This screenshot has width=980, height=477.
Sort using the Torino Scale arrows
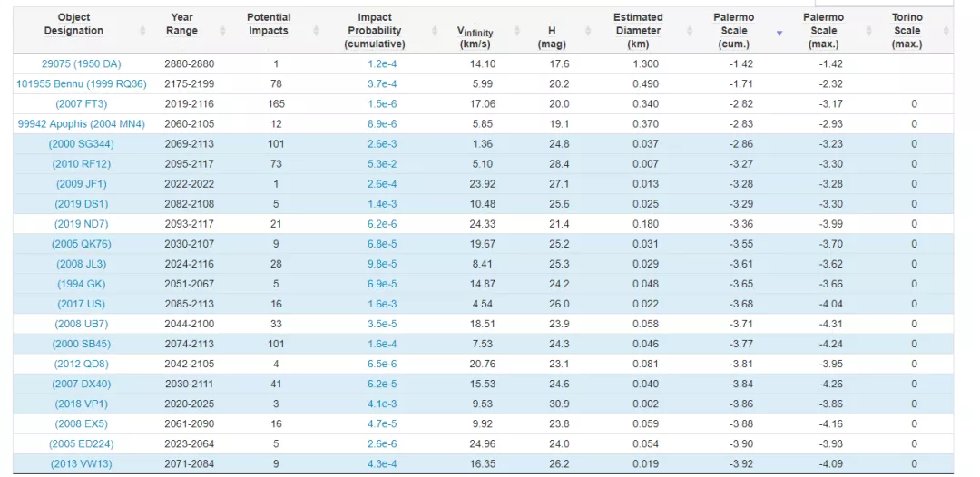click(x=946, y=31)
